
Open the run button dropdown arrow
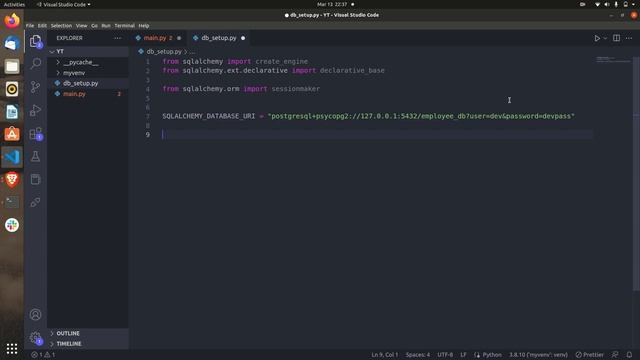(605, 38)
